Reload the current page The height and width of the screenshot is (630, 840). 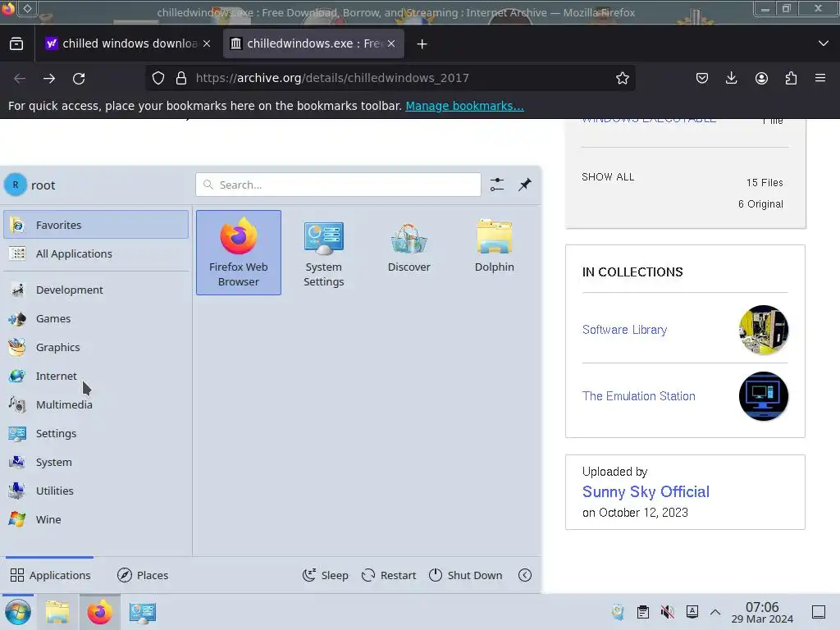coord(79,78)
